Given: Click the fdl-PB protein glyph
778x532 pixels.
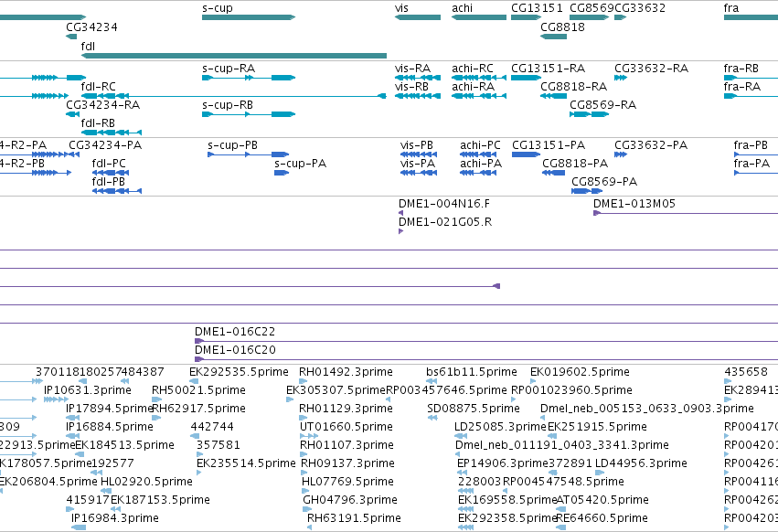Looking at the screenshot, I should (x=117, y=191).
